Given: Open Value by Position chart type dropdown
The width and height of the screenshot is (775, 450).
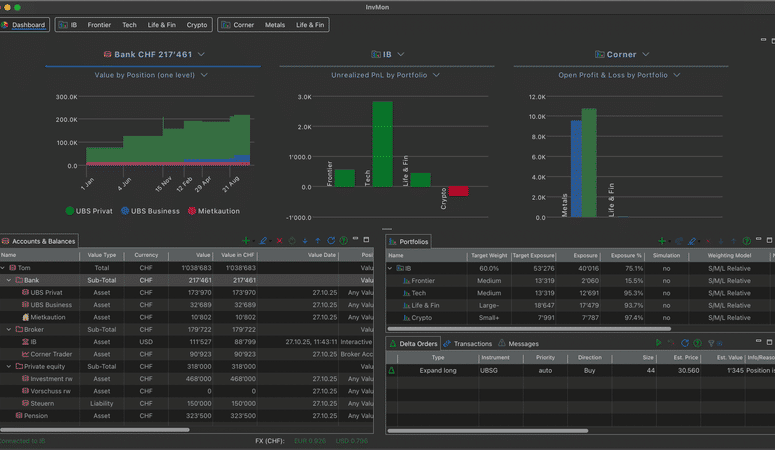Looking at the screenshot, I should 151,75.
